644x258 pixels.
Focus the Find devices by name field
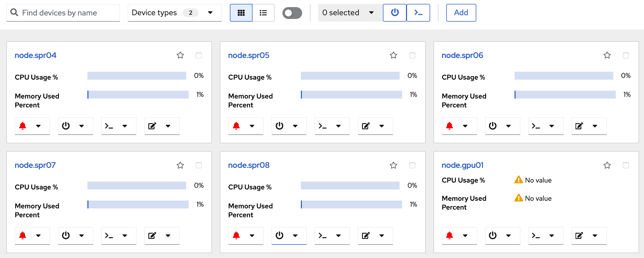(63, 13)
